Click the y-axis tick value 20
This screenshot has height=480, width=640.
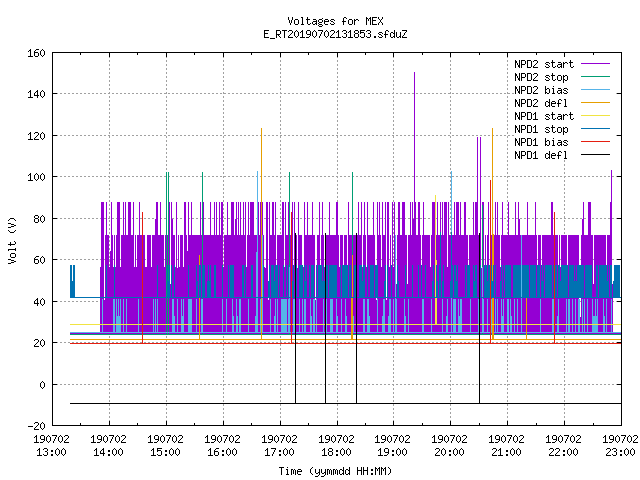[39, 343]
